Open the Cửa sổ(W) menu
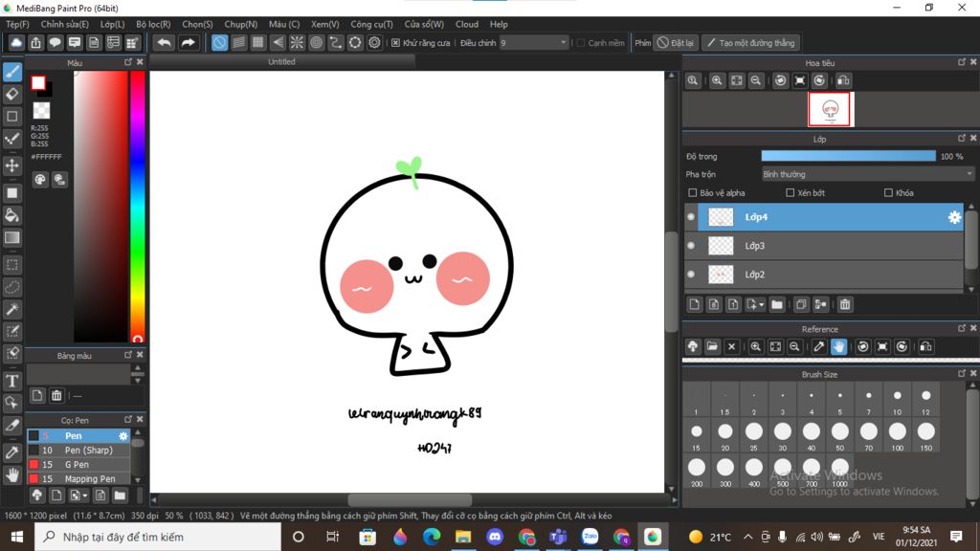This screenshot has width=980, height=551. [x=424, y=24]
